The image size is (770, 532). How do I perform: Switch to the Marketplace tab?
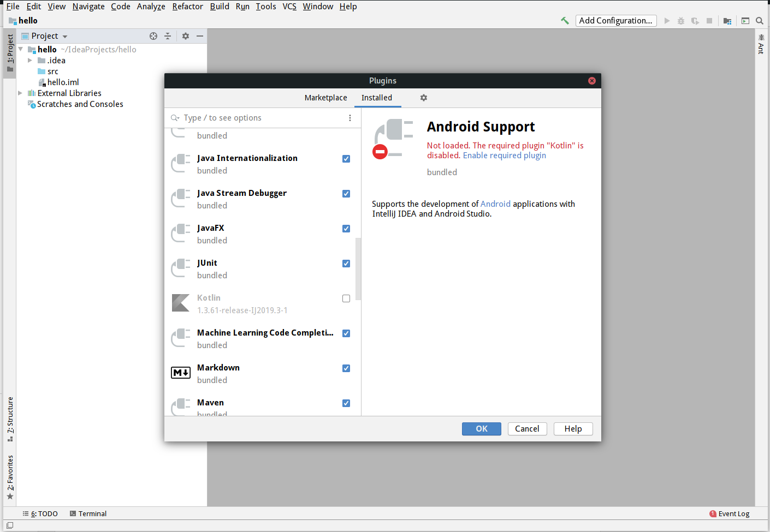[326, 98]
